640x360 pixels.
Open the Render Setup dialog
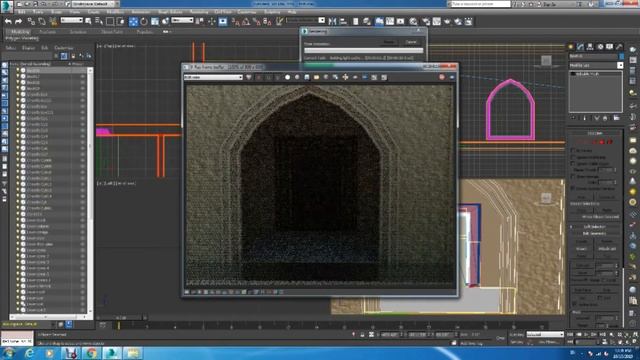[426, 21]
